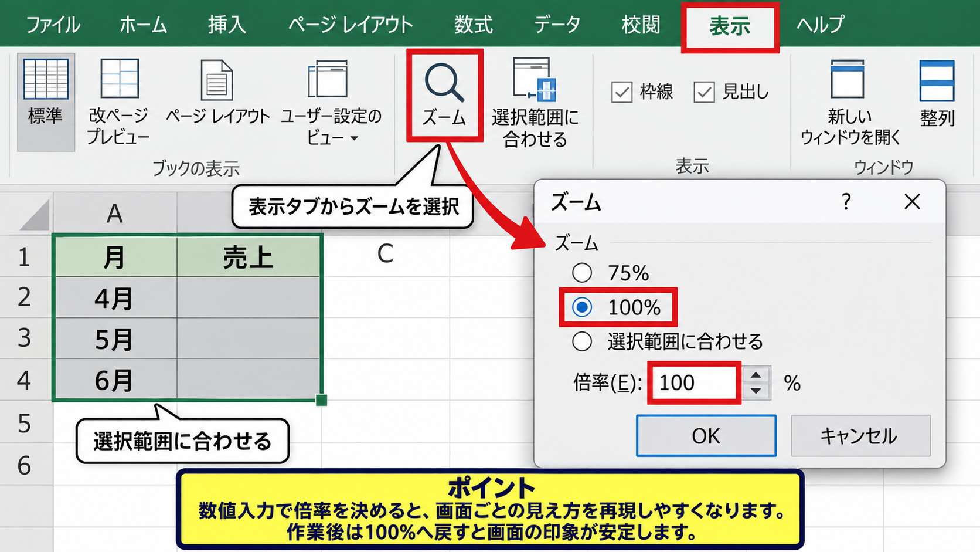Click the 倍率 percentage input field
The image size is (980, 552).
(x=695, y=383)
